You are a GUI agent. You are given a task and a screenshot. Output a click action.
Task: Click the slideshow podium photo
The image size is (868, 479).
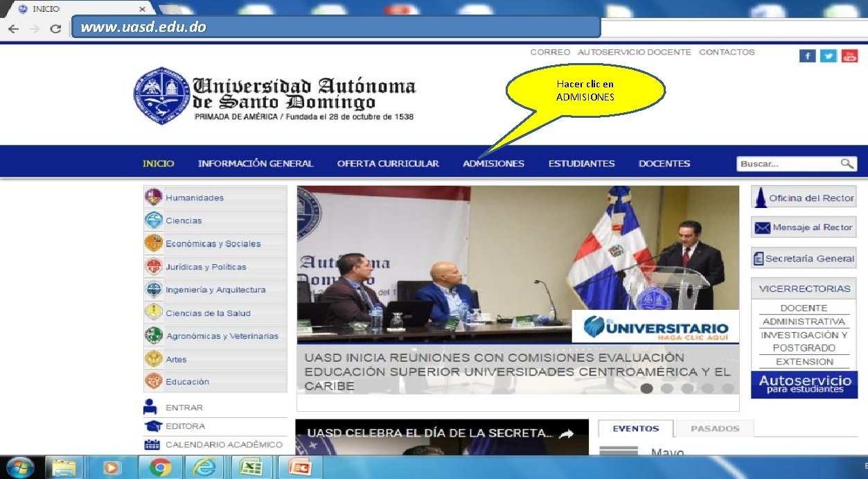[517, 264]
